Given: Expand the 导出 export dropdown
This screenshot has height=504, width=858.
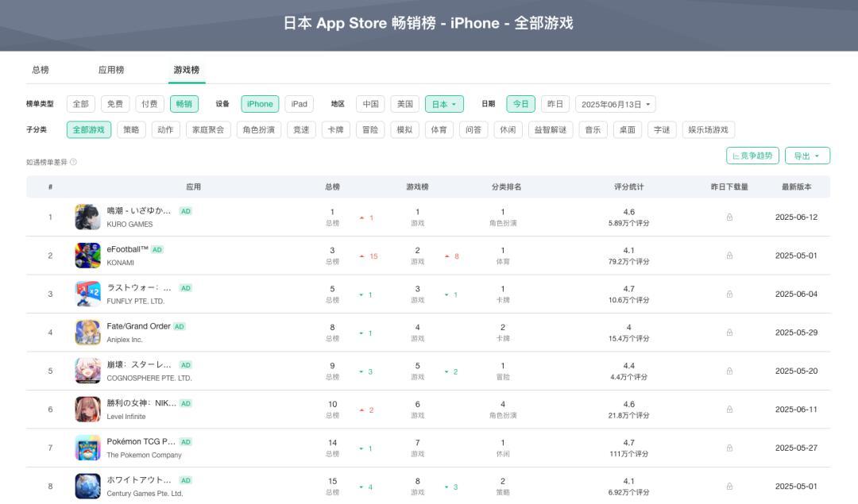Looking at the screenshot, I should click(x=807, y=156).
